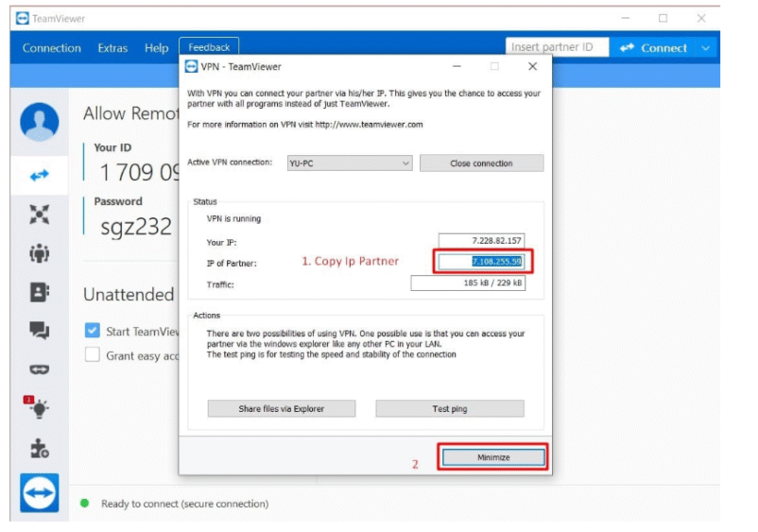
Task: Open the Extras menu
Action: coord(112,48)
